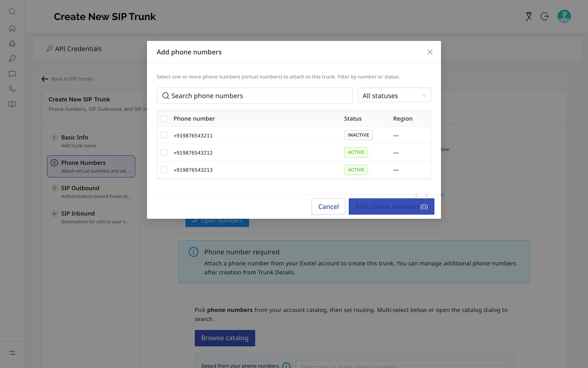Click the back arrow to SIP trunks
Image resolution: width=588 pixels, height=368 pixels.
[x=45, y=79]
